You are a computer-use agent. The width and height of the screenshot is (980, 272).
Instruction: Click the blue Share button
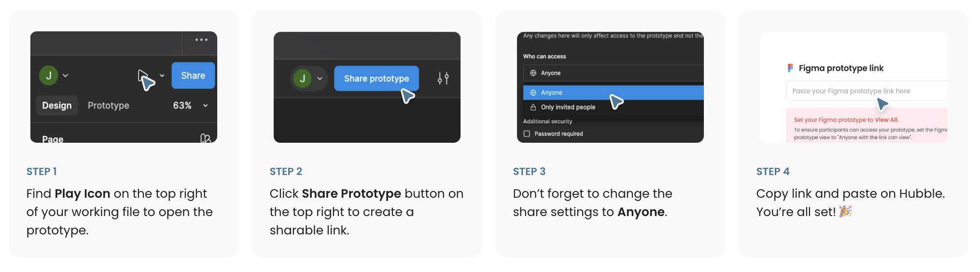click(193, 76)
